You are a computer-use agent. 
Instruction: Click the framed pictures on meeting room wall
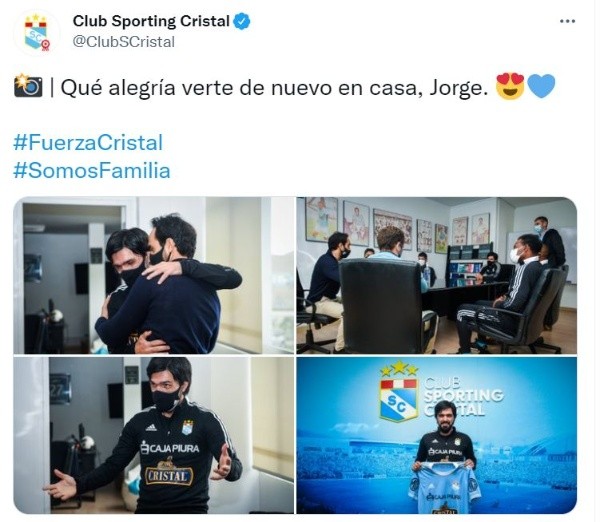point(397,226)
